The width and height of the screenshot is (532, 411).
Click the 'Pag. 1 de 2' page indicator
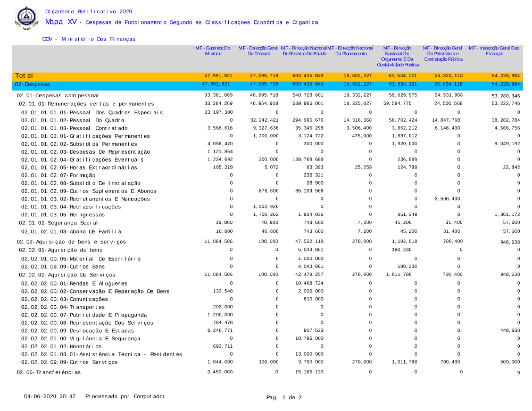(x=284, y=397)
